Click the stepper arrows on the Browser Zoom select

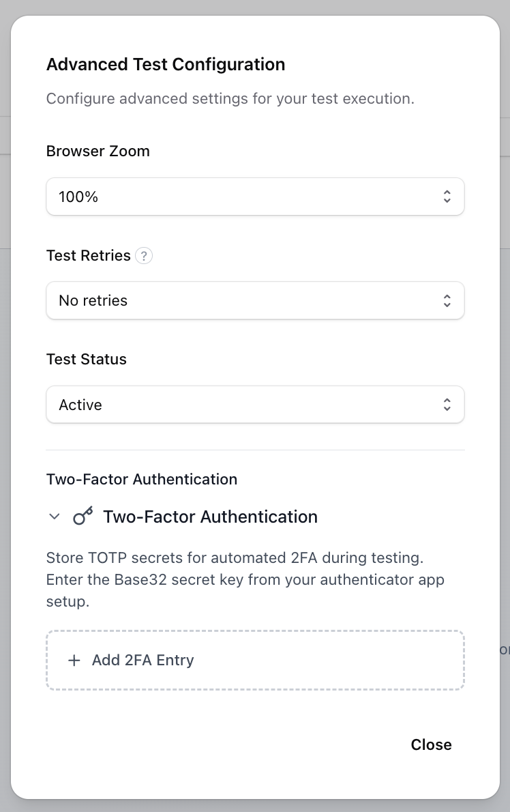447,196
